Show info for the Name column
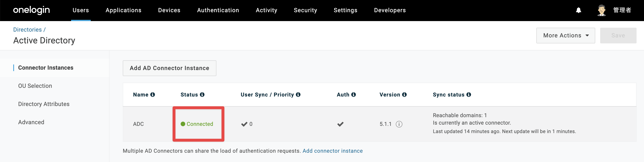 153,94
